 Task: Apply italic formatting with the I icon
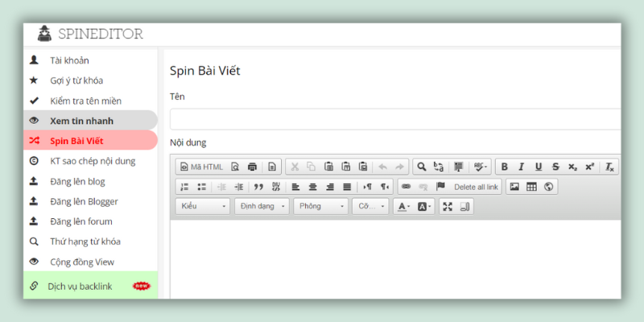[521, 167]
